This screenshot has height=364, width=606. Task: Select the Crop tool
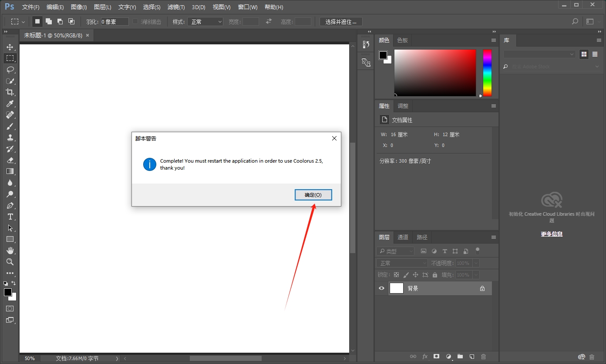pyautogui.click(x=10, y=92)
